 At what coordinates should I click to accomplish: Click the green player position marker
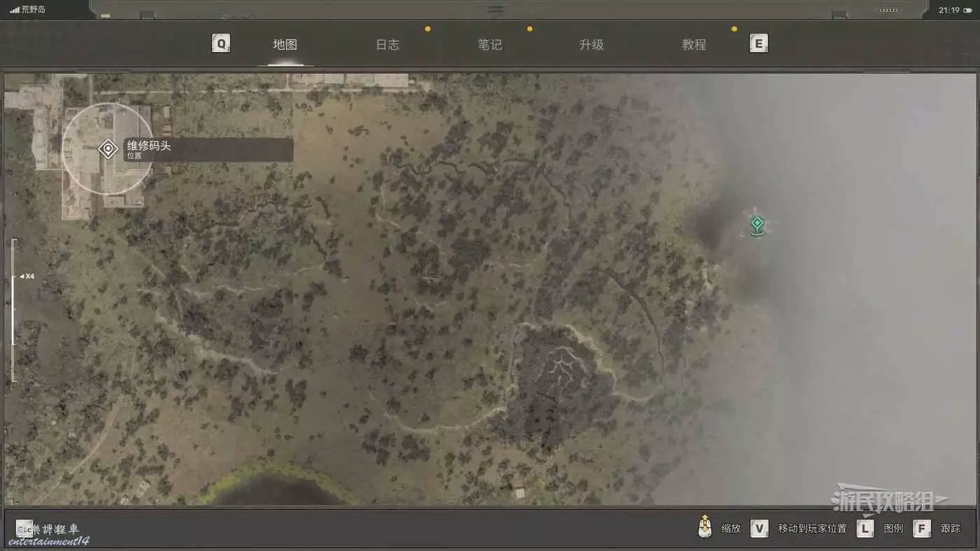click(x=757, y=224)
